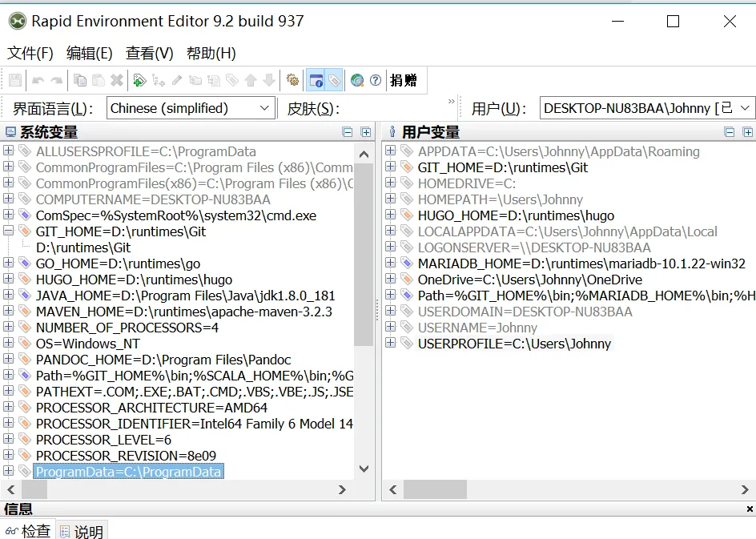Open help with the question mark icon
756x539 pixels.
pyautogui.click(x=376, y=80)
